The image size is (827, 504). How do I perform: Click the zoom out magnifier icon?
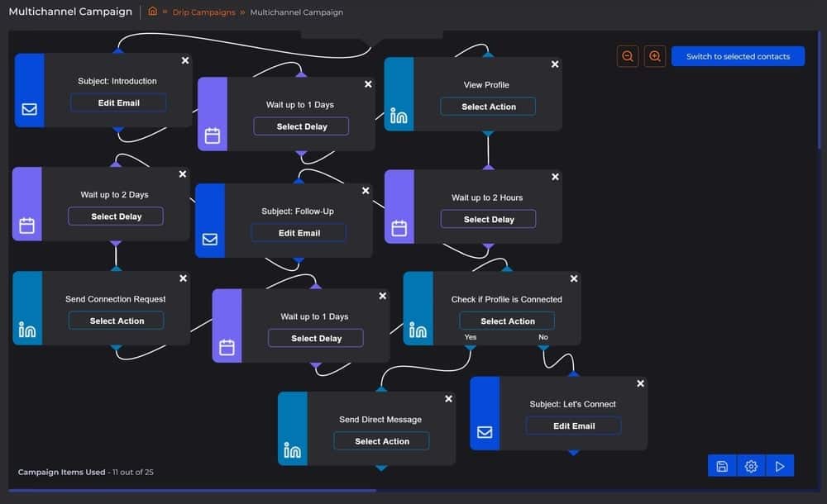click(x=628, y=56)
